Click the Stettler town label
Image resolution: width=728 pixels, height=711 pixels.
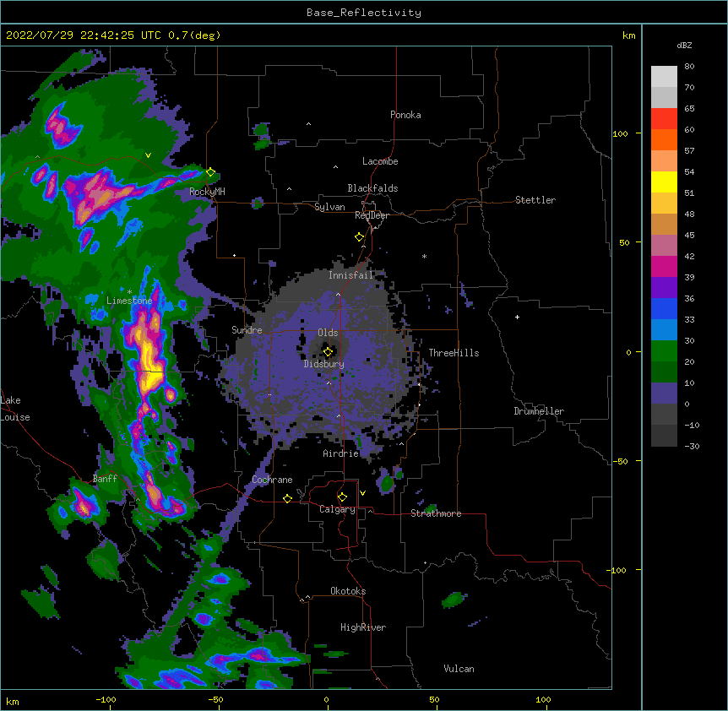coord(535,200)
